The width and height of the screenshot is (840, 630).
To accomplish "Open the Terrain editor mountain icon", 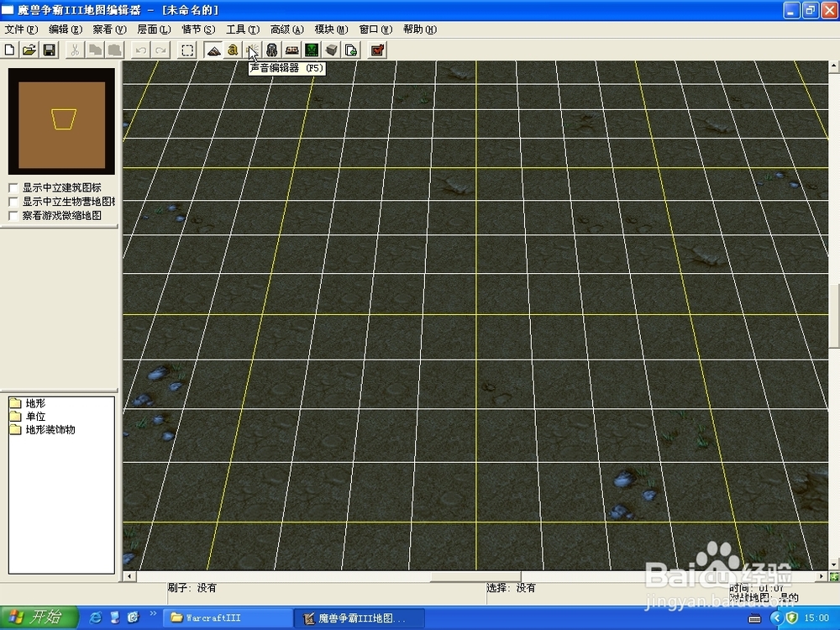I will tap(213, 50).
